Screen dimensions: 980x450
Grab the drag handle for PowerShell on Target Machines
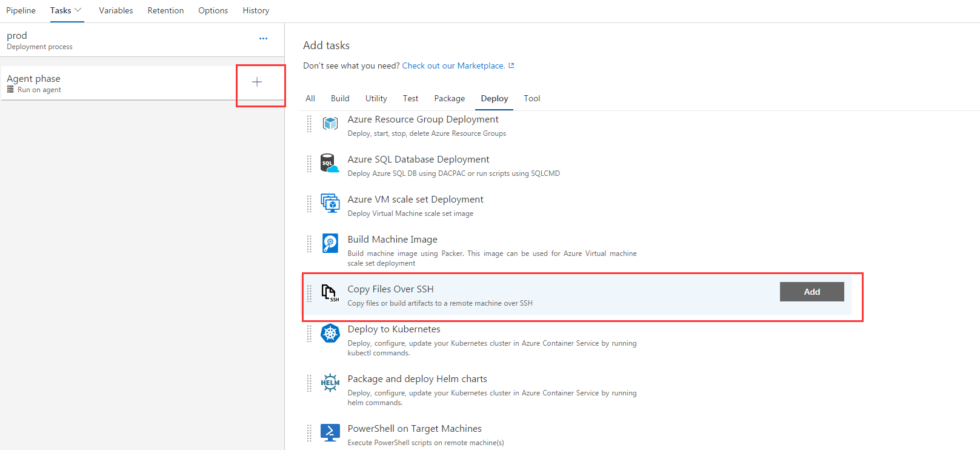309,433
